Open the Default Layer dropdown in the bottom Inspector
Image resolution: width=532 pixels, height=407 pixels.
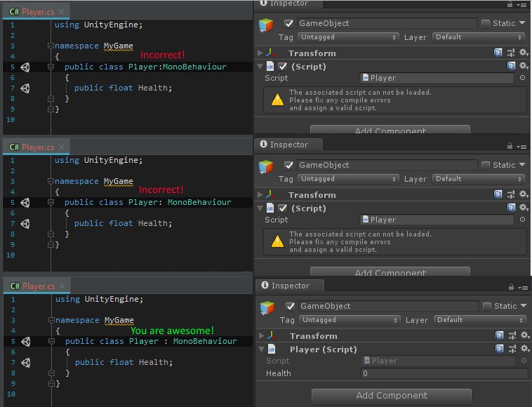tap(480, 320)
